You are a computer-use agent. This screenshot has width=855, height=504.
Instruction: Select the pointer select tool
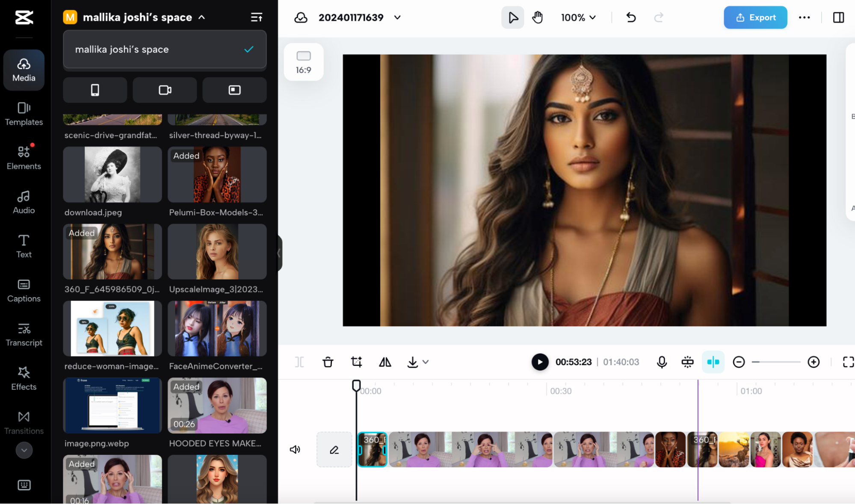pos(513,18)
